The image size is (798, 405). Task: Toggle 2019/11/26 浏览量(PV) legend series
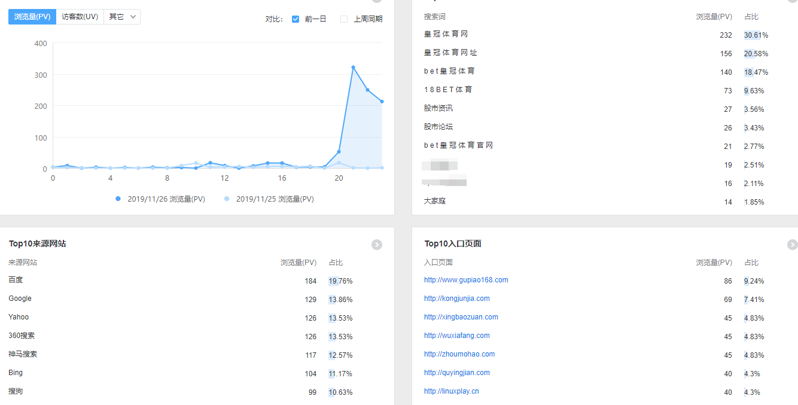tap(161, 199)
